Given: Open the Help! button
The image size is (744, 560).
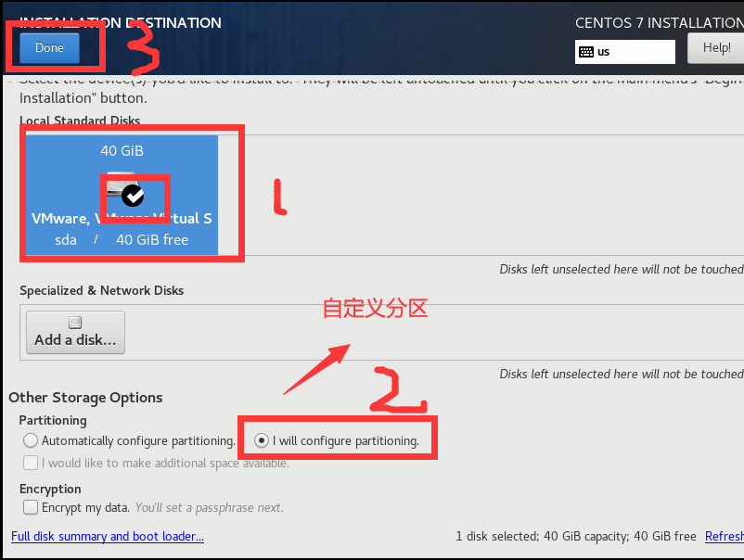Looking at the screenshot, I should tap(716, 48).
